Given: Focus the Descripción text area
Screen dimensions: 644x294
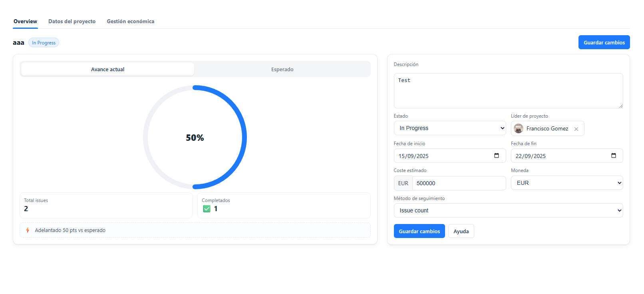Looking at the screenshot, I should pyautogui.click(x=508, y=91).
